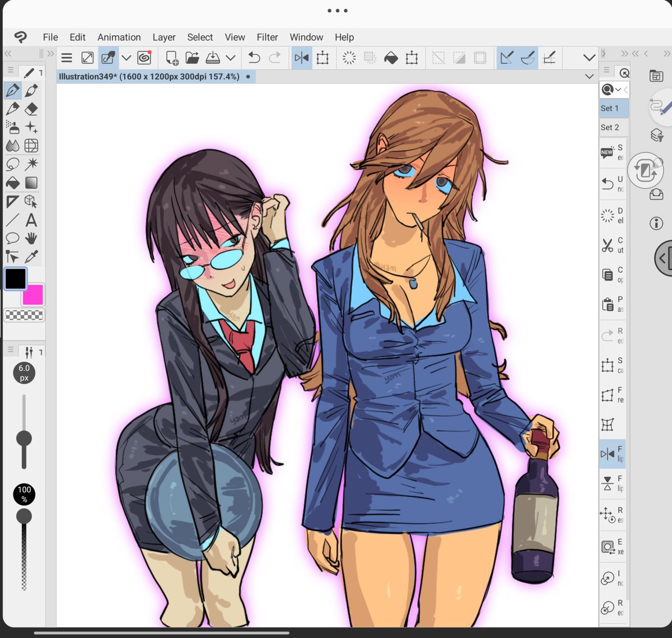Open the Filter menu

click(x=267, y=37)
